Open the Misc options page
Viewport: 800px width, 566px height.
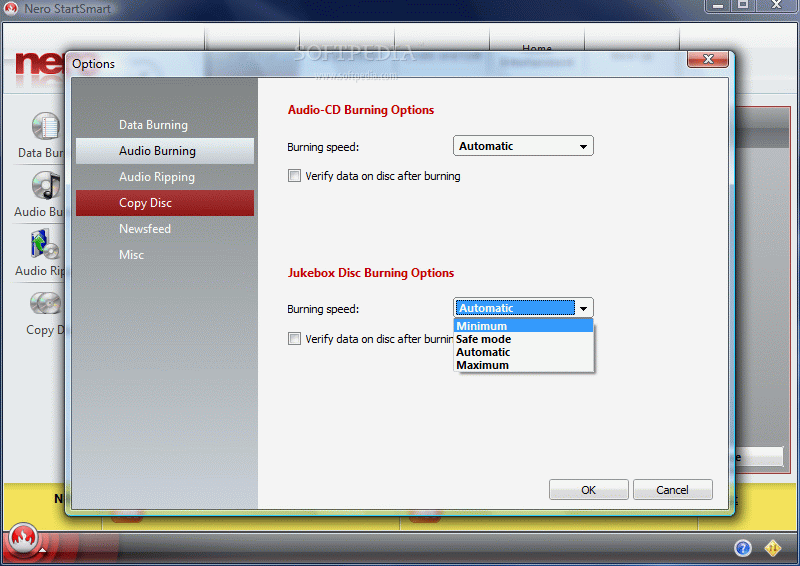click(x=165, y=255)
